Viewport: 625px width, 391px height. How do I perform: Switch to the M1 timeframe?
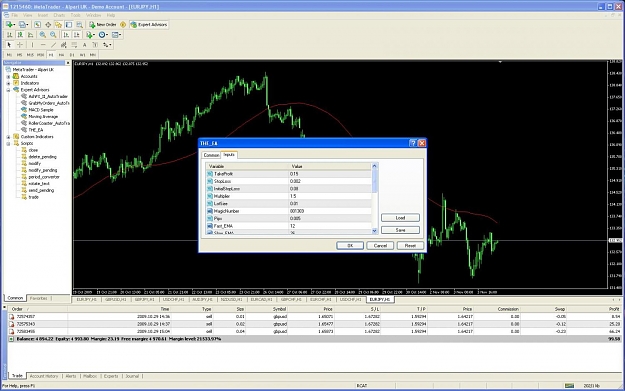(x=9, y=55)
